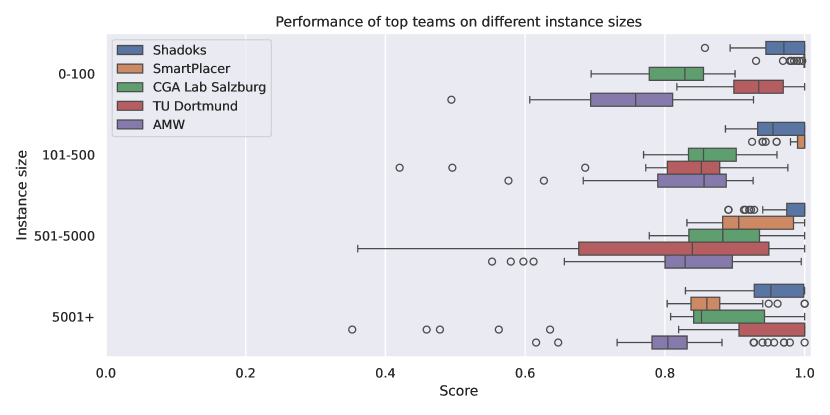Select the "501-5000" instance size tick label
The image size is (830, 415).
click(x=65, y=236)
